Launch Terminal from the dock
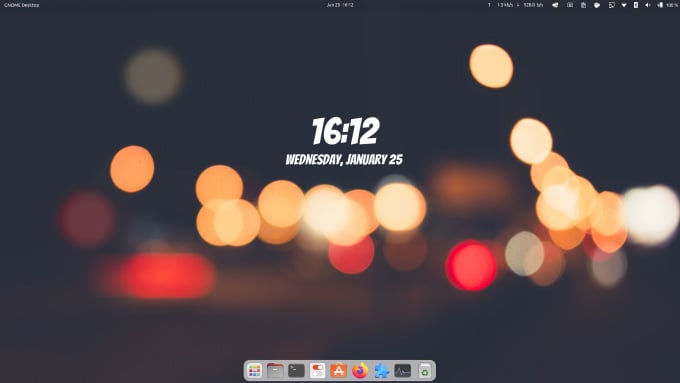Image resolution: width=680 pixels, height=383 pixels. pyautogui.click(x=297, y=371)
